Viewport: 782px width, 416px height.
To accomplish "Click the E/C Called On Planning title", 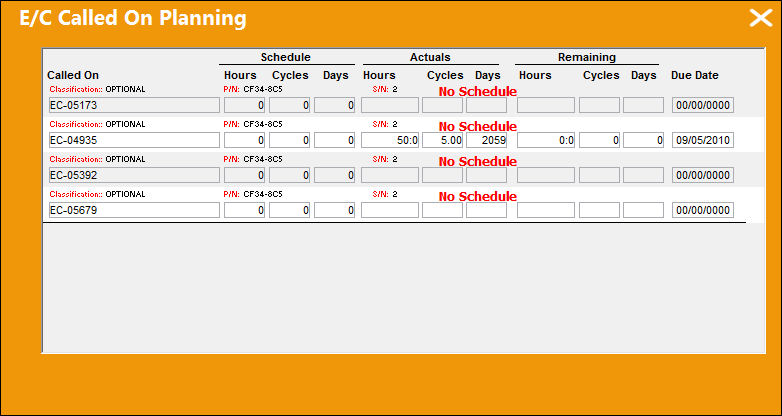I will coord(133,18).
